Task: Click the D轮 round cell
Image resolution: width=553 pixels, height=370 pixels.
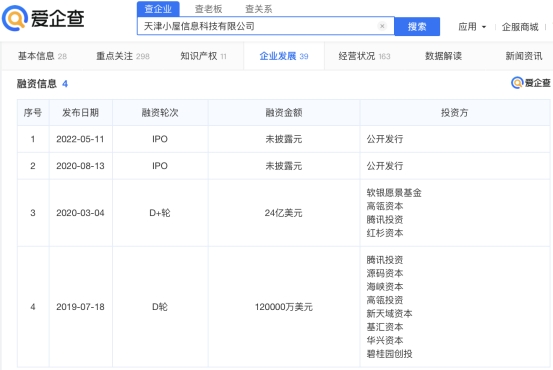Action: pos(160,307)
